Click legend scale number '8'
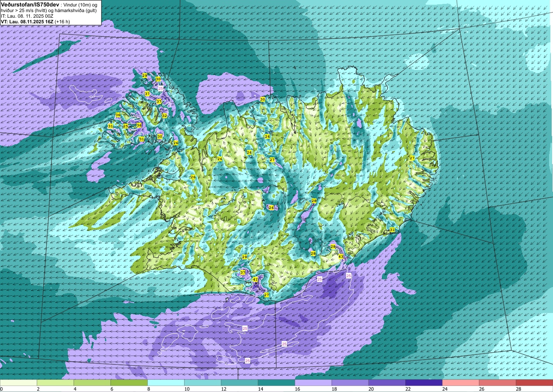Image resolution: width=553 pixels, height=392 pixels. 148,389
